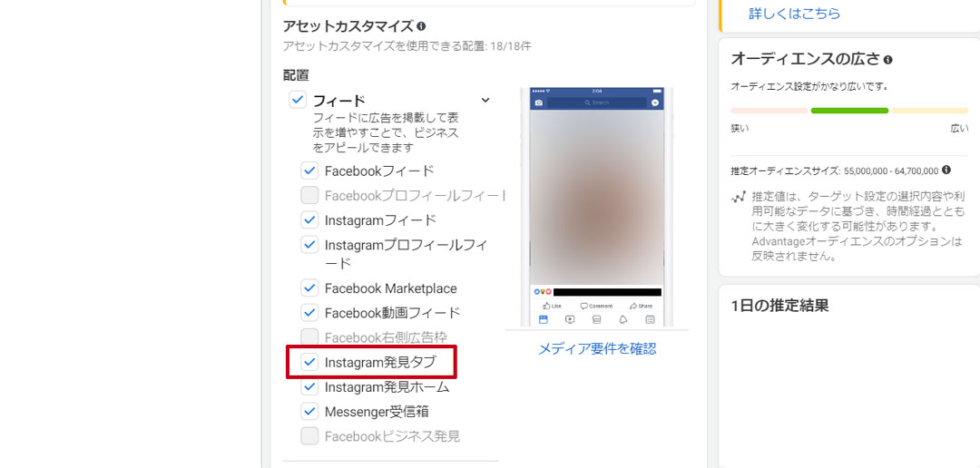Click the camera icon in phone preview
Screen dimensions: 980x468
pyautogui.click(x=539, y=103)
